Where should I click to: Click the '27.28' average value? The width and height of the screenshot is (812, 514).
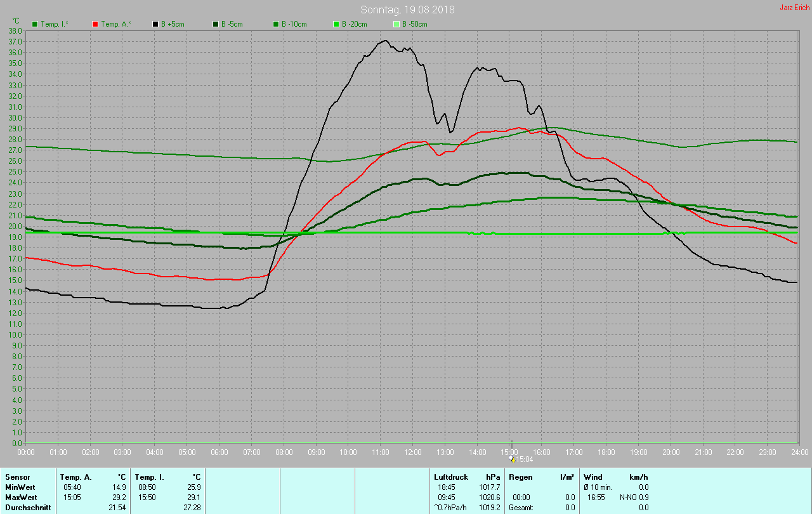coord(192,508)
